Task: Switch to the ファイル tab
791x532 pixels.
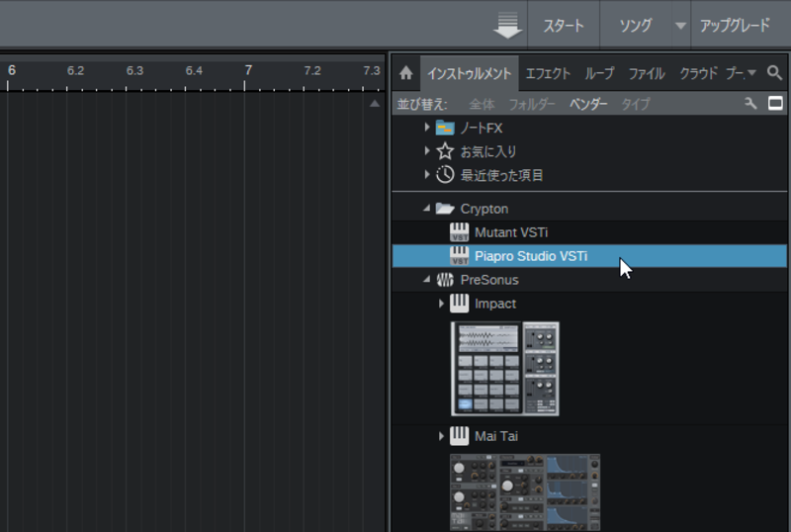Action: coord(647,74)
